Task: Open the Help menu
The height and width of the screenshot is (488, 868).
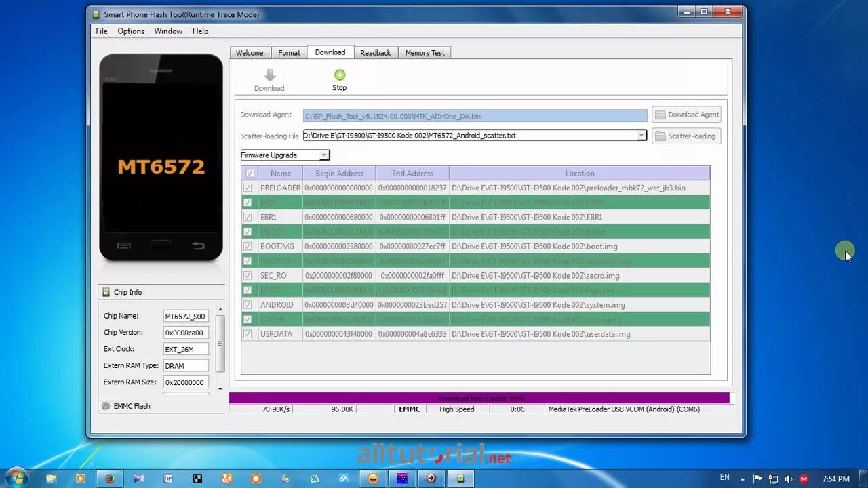Action: coord(200,31)
